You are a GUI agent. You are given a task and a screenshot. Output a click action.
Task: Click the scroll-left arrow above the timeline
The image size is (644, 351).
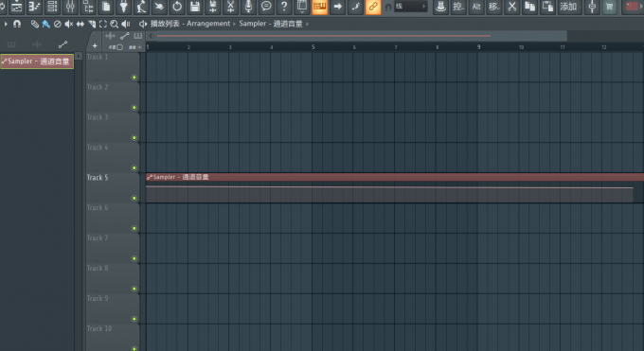click(151, 36)
